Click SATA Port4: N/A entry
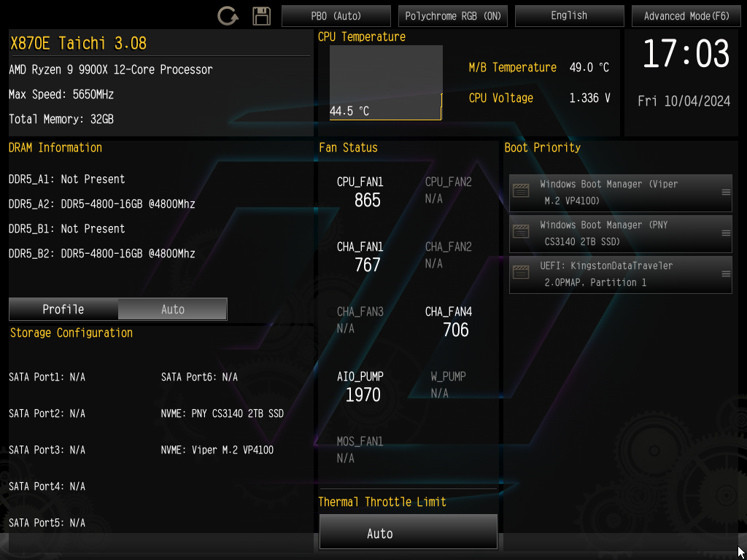This screenshot has height=560, width=747. pyautogui.click(x=47, y=486)
